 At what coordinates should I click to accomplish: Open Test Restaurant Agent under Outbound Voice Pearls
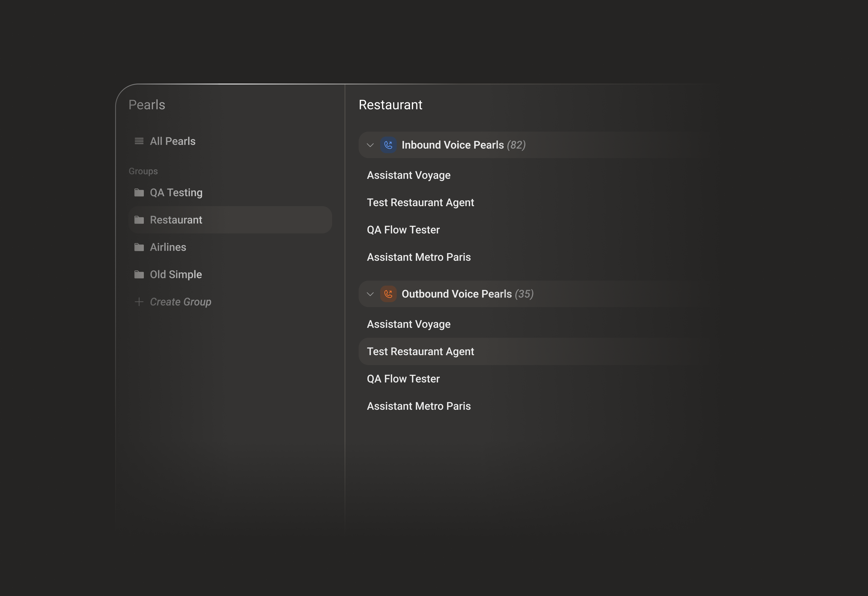[x=420, y=352]
